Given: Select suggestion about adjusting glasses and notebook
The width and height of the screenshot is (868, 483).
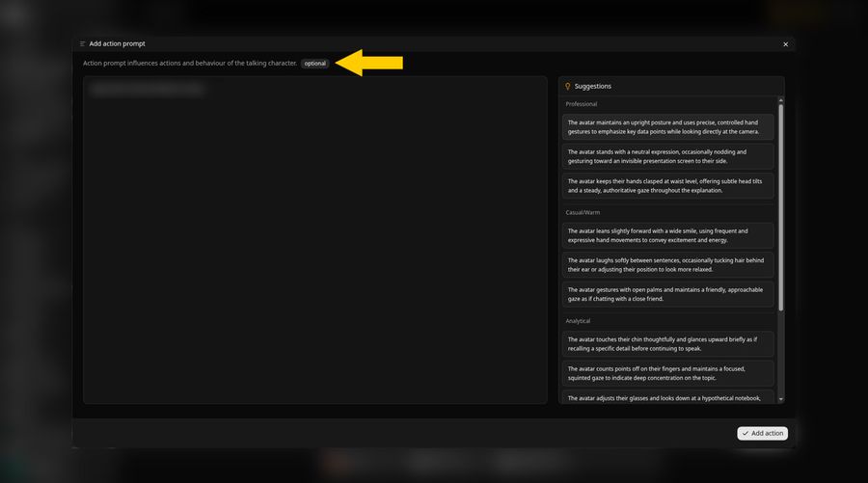Looking at the screenshot, I should click(x=668, y=397).
